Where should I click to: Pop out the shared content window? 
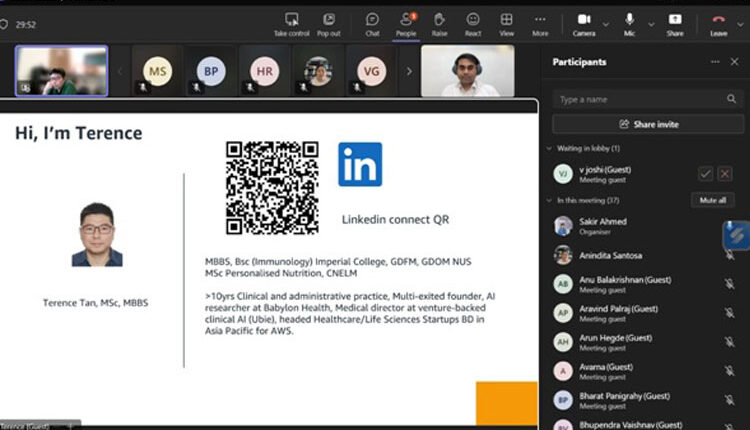coord(328,22)
